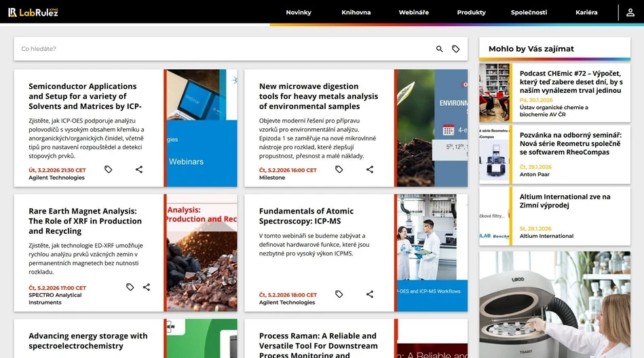644x358 pixels.
Task: Open the Kariéra page link
Action: click(586, 12)
